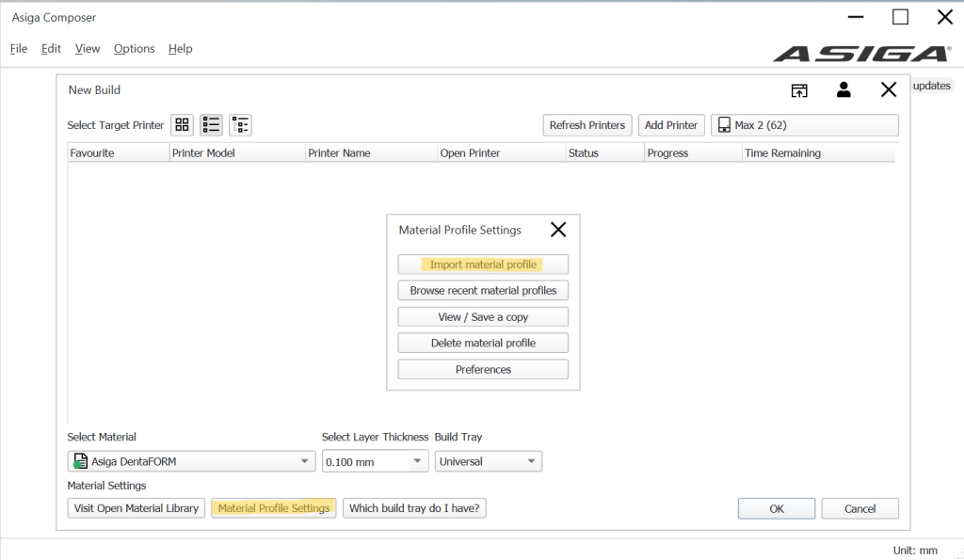Click Visit Open Material Library
Screen dimensions: 964x560
[x=136, y=508]
